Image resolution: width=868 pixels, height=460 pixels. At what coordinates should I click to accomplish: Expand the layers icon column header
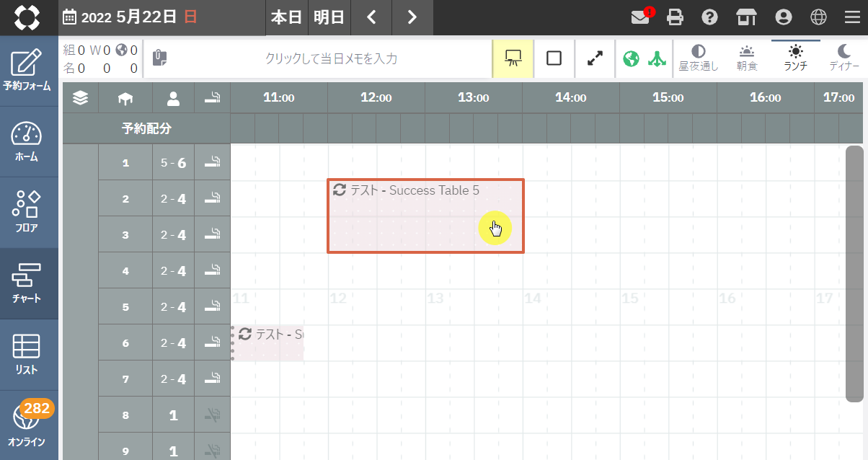tap(81, 98)
